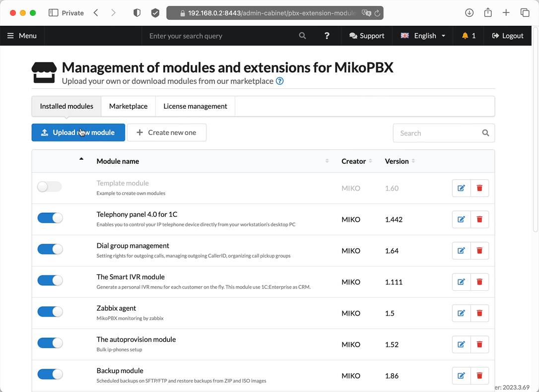
Task: Click the module Search input field
Action: pyautogui.click(x=437, y=133)
